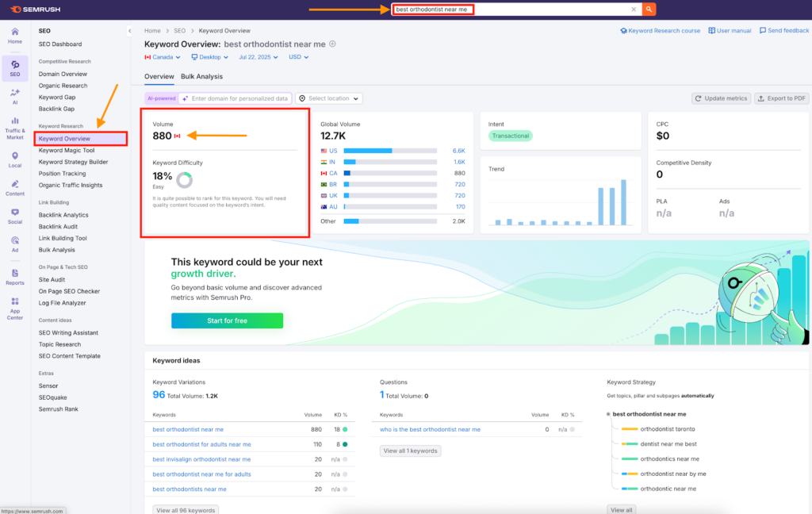The width and height of the screenshot is (812, 514).
Task: Collapse the SEO sidebar menu arrow
Action: coord(129,31)
